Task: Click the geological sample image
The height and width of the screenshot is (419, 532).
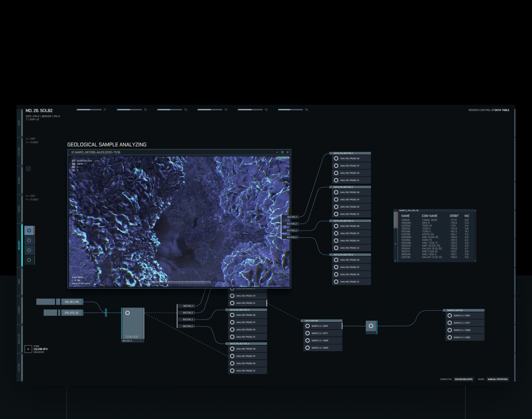Action: [179, 221]
